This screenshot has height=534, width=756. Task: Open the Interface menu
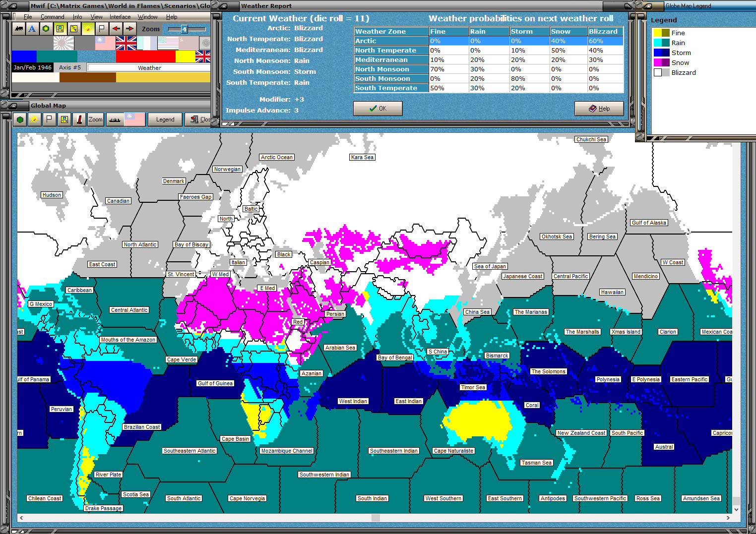pyautogui.click(x=120, y=17)
